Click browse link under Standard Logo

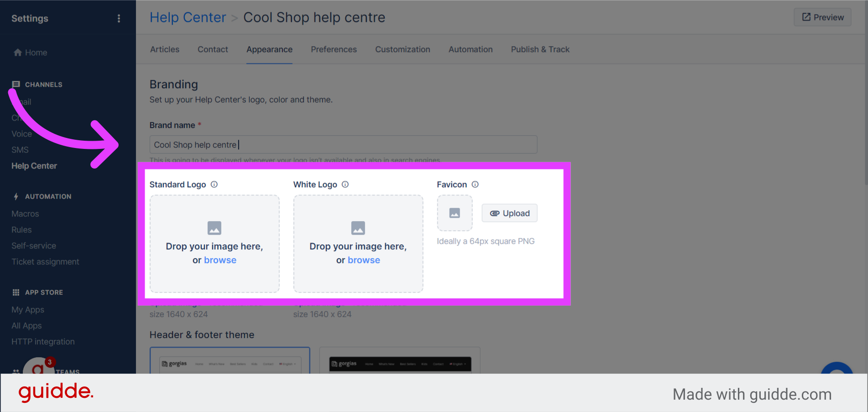coord(220,260)
